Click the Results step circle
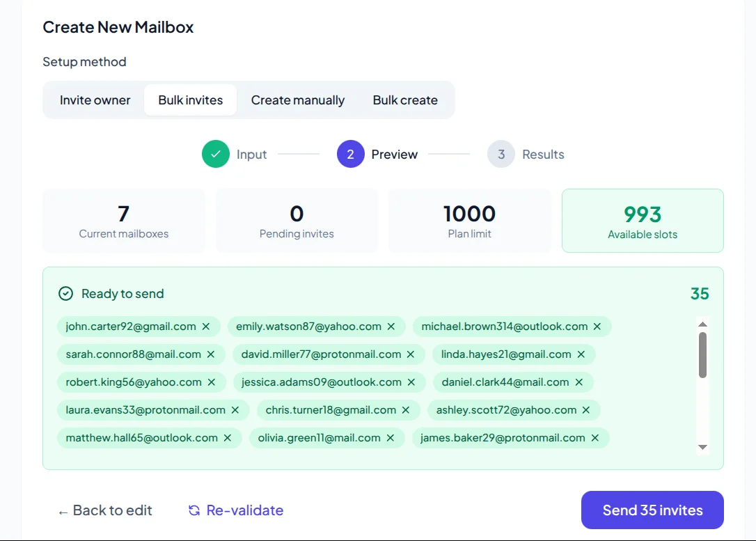This screenshot has height=541, width=756. click(501, 153)
